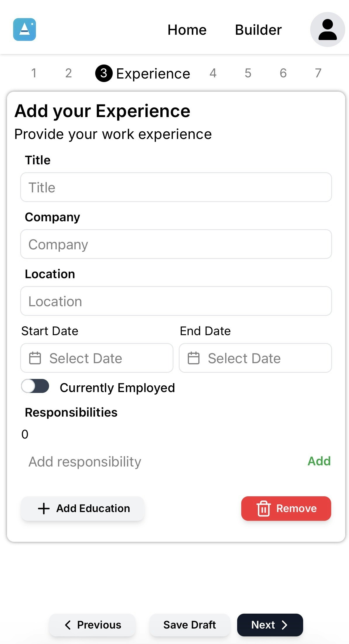Select step 1 in the progress steps
349x644 pixels.
[34, 73]
